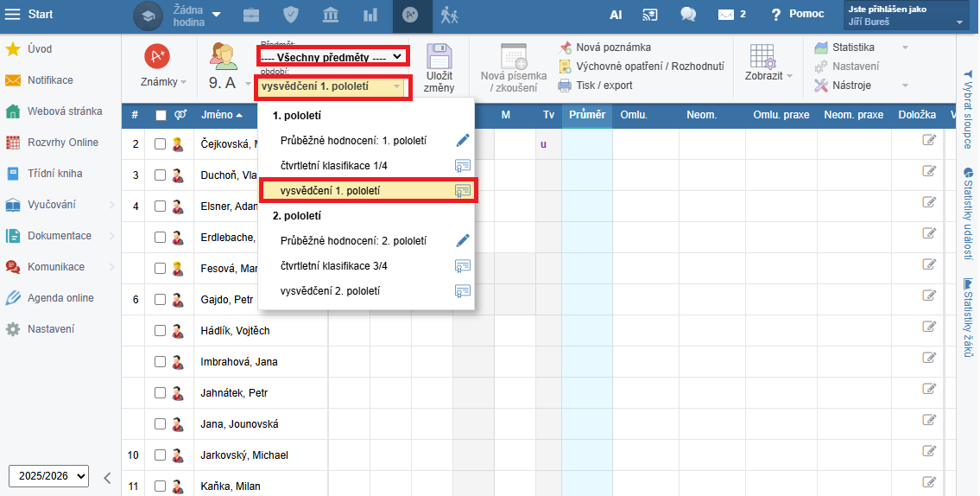980x496 pixels.
Task: Click the bank building icon
Action: 331,15
